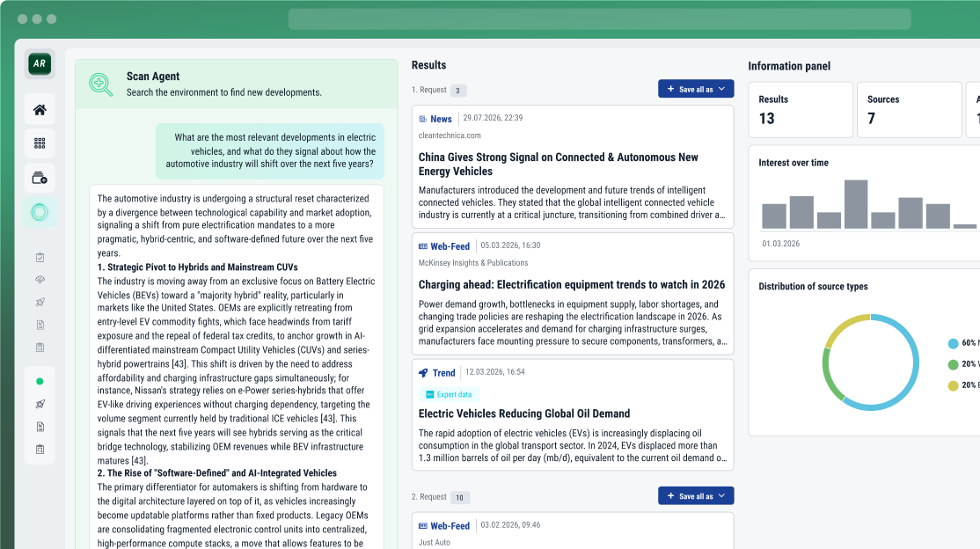
Task: Open the gauge icon in the sidebar
Action: point(40,280)
